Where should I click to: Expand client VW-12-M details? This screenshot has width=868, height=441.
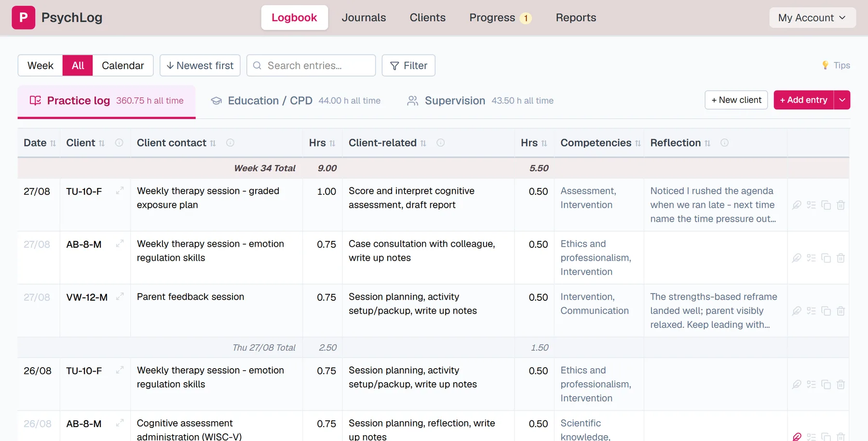pos(120,297)
